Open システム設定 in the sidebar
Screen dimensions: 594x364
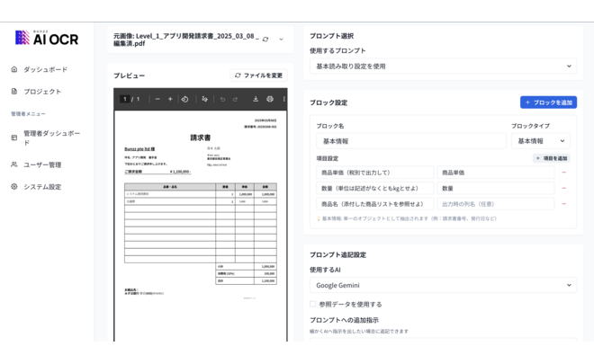[42, 187]
